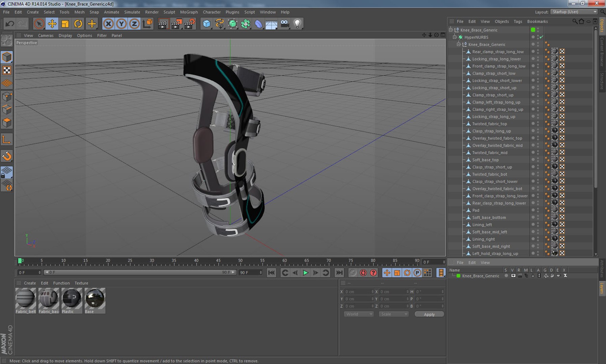This screenshot has width=606, height=364.
Task: Open Object Manager Tags menu
Action: click(518, 21)
